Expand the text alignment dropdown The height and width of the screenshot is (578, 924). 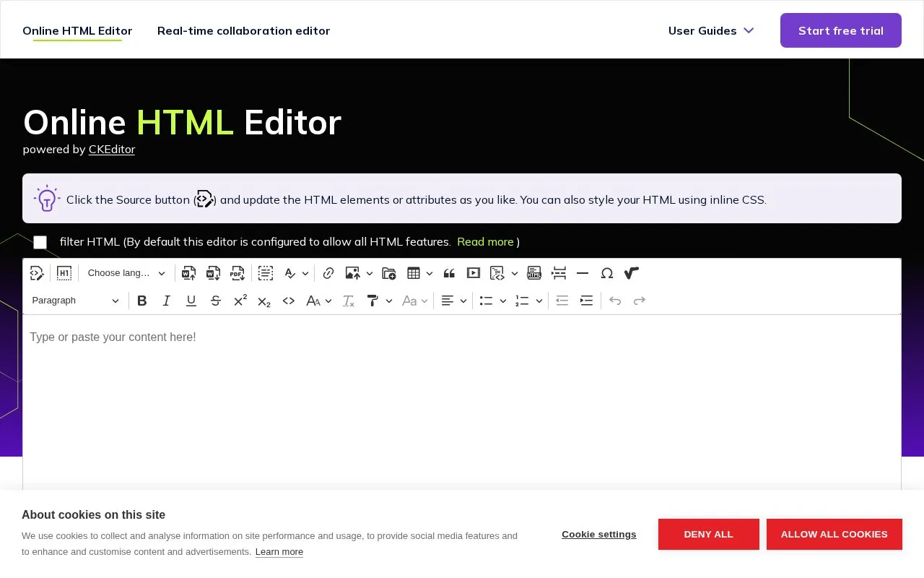(454, 301)
